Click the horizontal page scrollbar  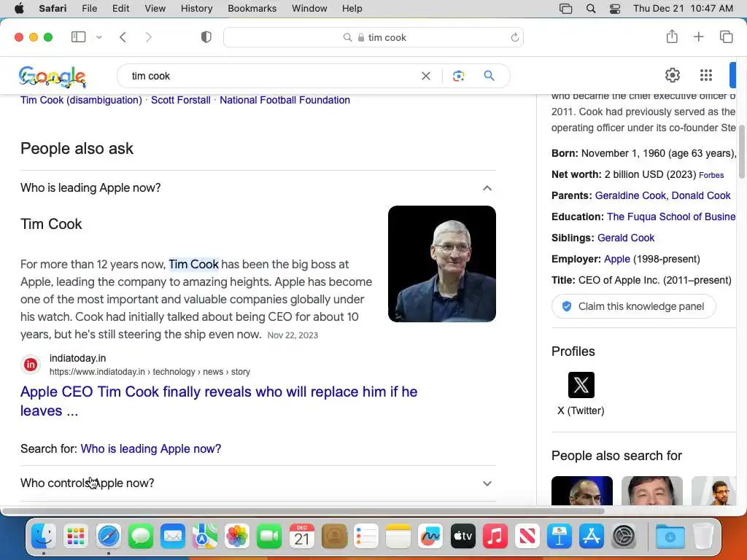click(303, 511)
